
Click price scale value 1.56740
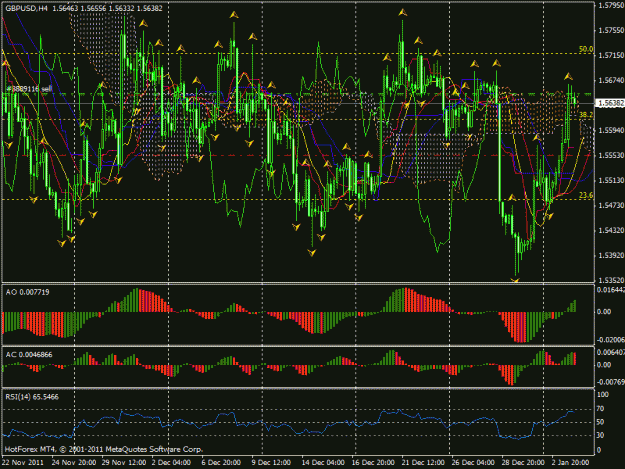611,80
